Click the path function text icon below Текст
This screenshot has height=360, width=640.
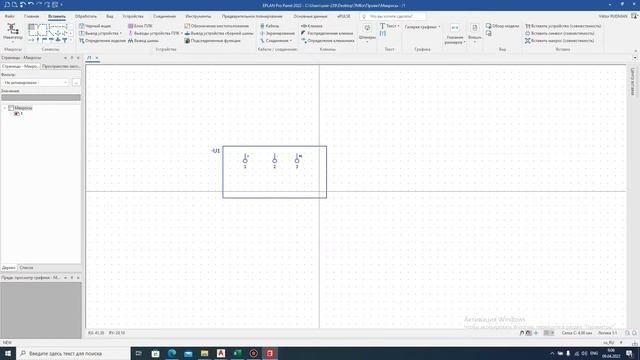[382, 33]
